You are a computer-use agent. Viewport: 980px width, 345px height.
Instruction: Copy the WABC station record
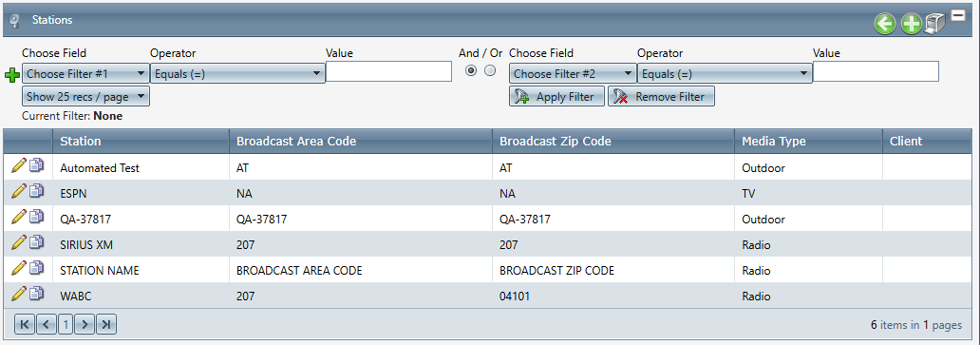tap(37, 294)
